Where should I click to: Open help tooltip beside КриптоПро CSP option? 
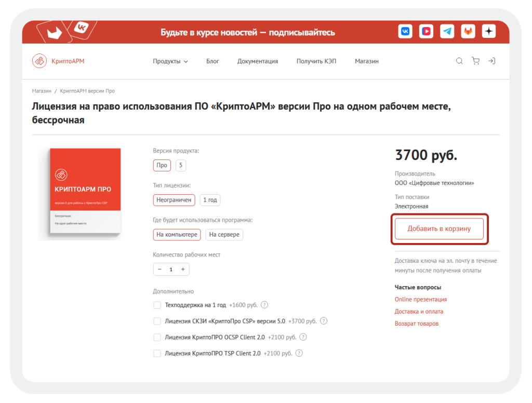324,321
